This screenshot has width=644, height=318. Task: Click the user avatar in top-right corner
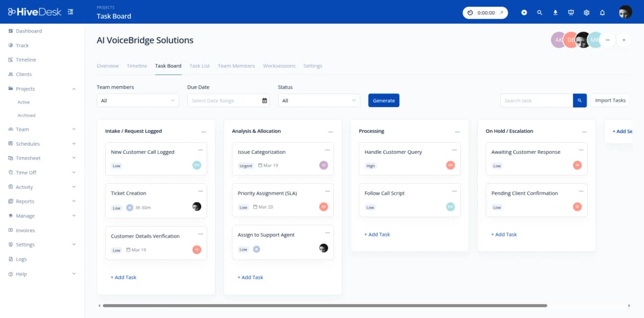click(x=625, y=11)
